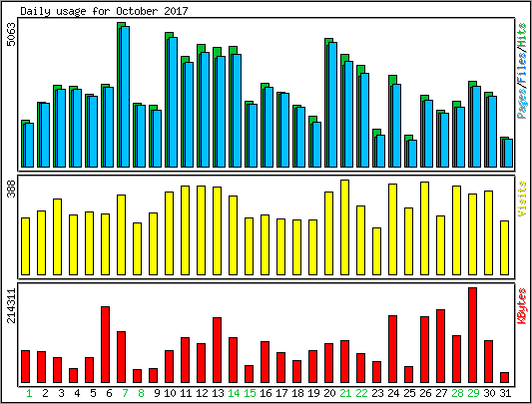Click day label 13 on the x-axis
This screenshot has width=532, height=404.
coord(218,393)
